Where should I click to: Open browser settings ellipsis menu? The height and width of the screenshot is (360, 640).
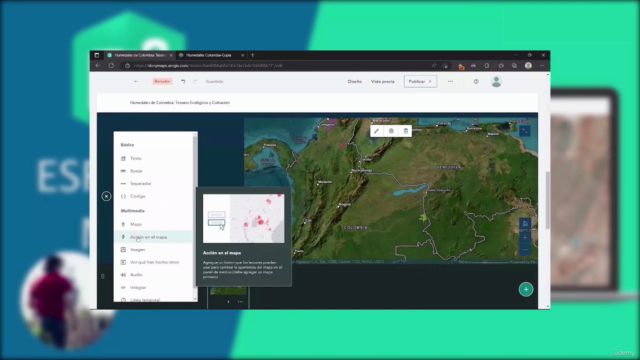pyautogui.click(x=542, y=66)
